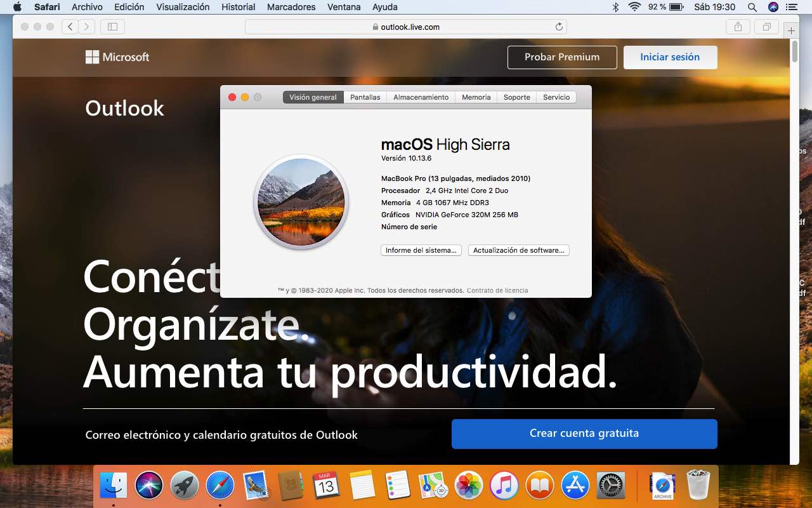Switch to the Pantallas tab

[365, 97]
